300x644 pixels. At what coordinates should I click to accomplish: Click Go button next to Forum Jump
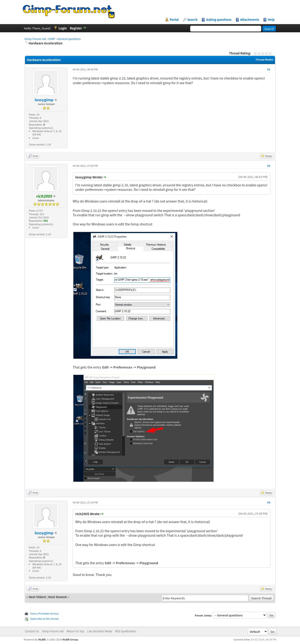pyautogui.click(x=271, y=615)
